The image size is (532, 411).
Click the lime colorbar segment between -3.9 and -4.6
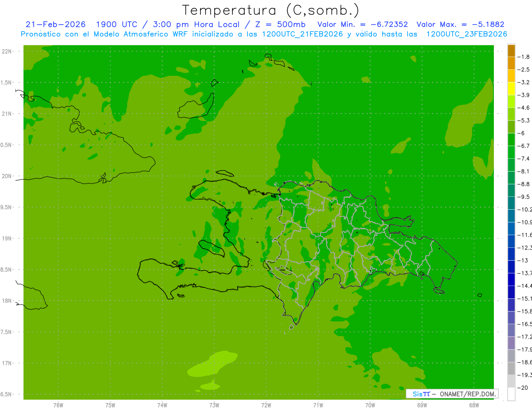tap(511, 102)
